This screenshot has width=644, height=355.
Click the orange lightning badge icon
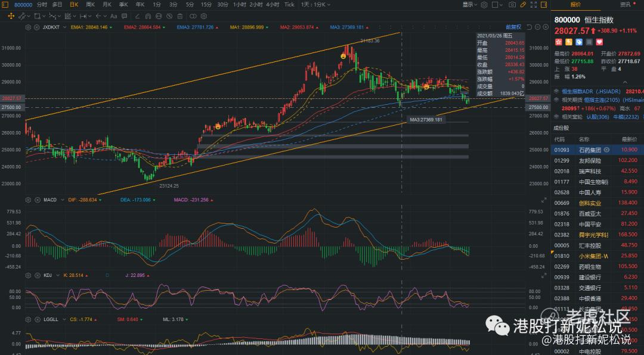pos(568,42)
